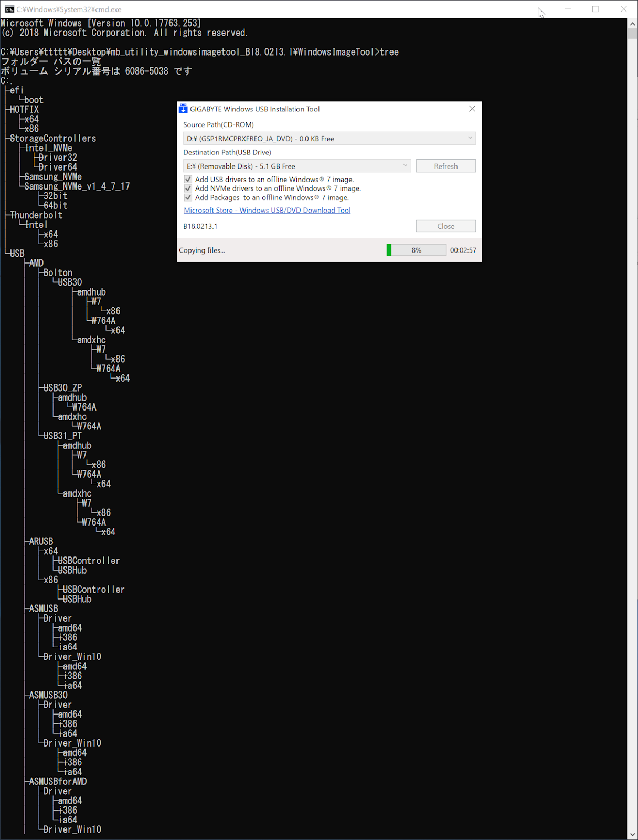Click the GIGABYTE USB tool title icon
Viewport: 638px width, 840px height.
183,109
